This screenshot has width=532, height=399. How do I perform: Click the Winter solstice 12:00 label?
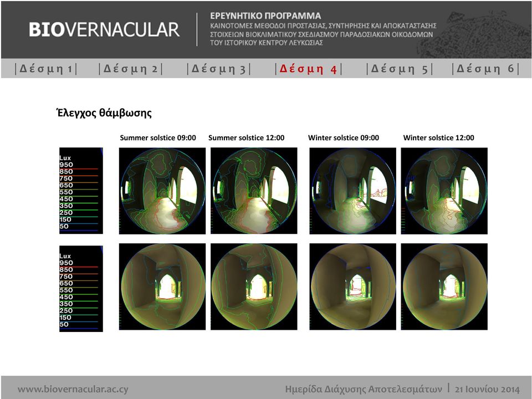point(439,138)
